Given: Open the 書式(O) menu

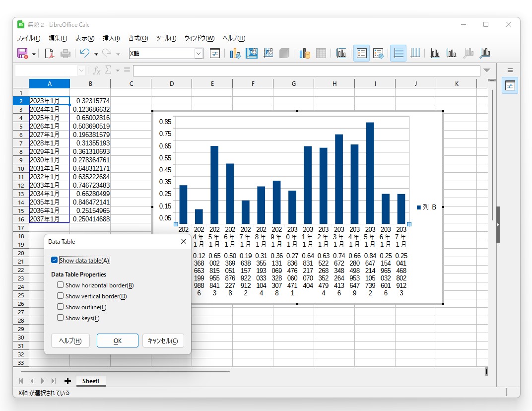Looking at the screenshot, I should [x=138, y=38].
